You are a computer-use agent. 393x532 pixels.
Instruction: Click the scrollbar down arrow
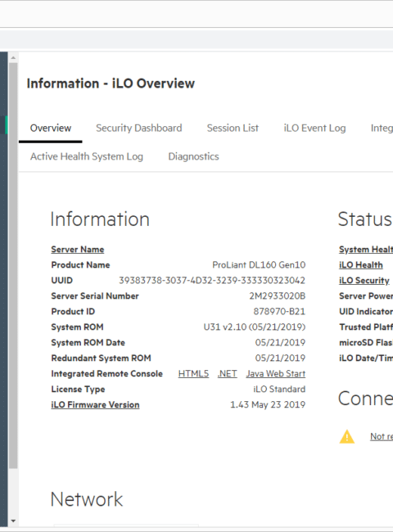13,521
